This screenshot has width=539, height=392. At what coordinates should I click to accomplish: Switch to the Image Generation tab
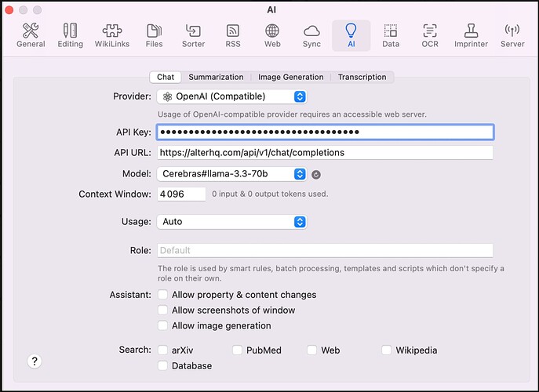[x=291, y=77]
